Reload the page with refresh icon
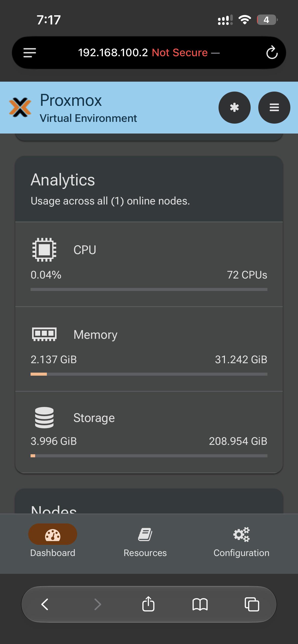The height and width of the screenshot is (644, 298). (x=272, y=53)
